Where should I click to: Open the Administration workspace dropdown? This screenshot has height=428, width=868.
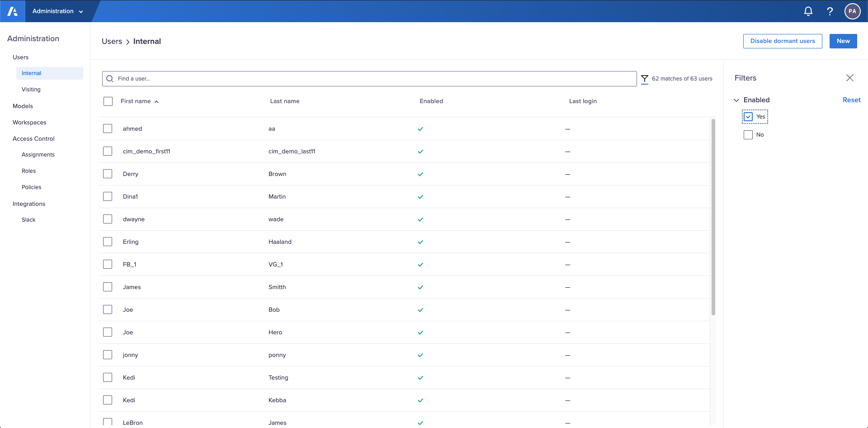[x=59, y=11]
